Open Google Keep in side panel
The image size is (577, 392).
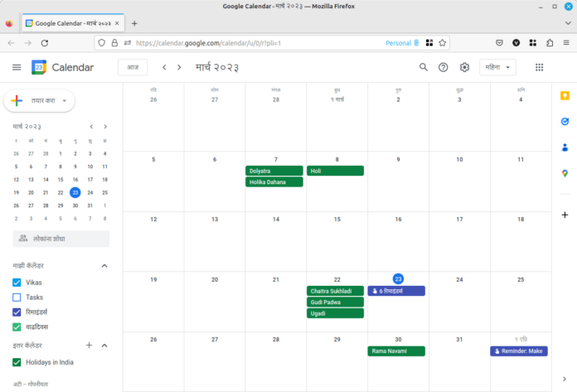point(565,95)
